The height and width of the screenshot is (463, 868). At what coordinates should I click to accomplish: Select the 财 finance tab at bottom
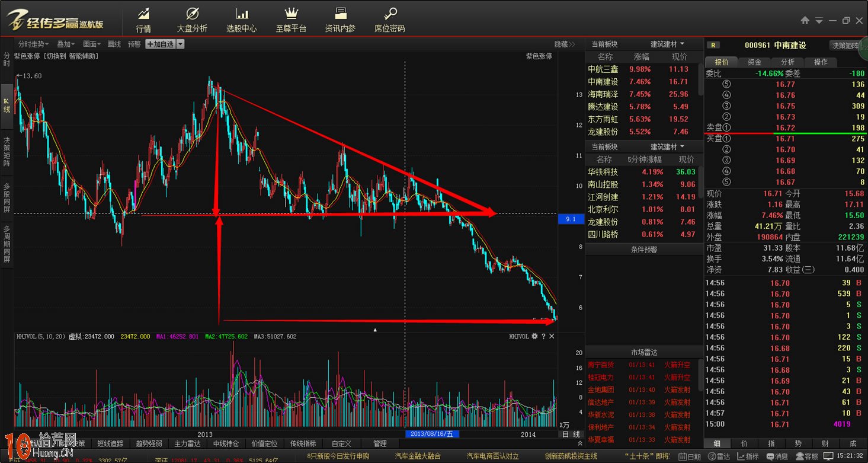(825, 443)
